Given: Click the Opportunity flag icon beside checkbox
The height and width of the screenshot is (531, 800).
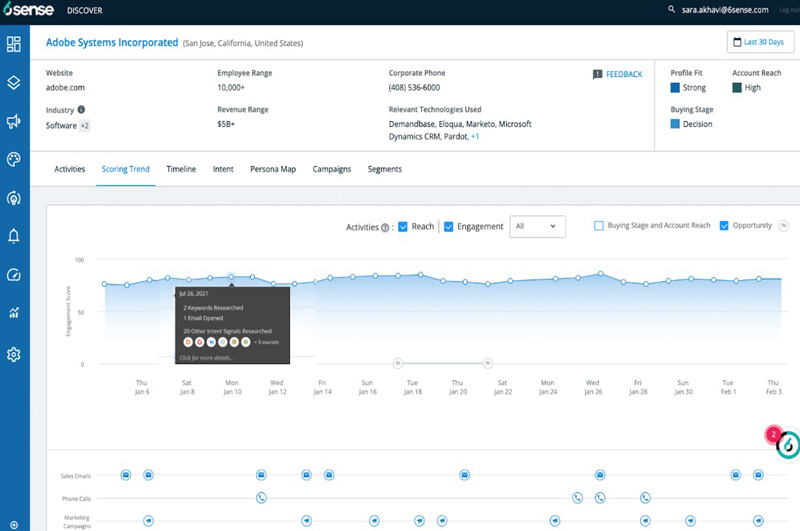Looking at the screenshot, I should (x=784, y=225).
